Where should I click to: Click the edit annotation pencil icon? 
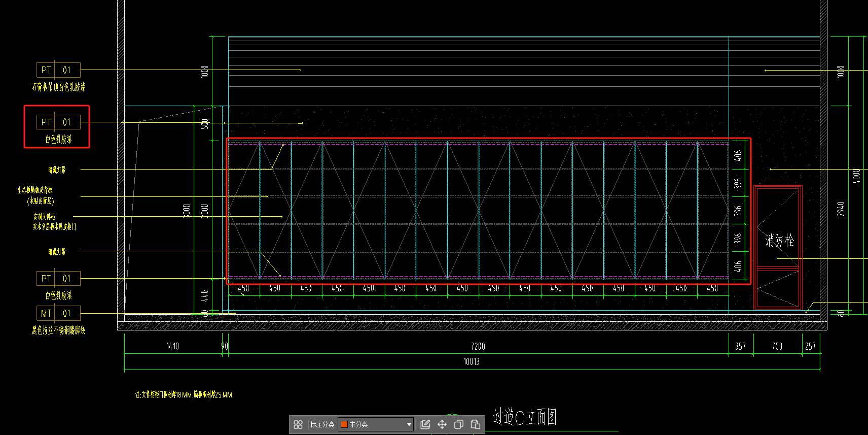click(x=425, y=424)
